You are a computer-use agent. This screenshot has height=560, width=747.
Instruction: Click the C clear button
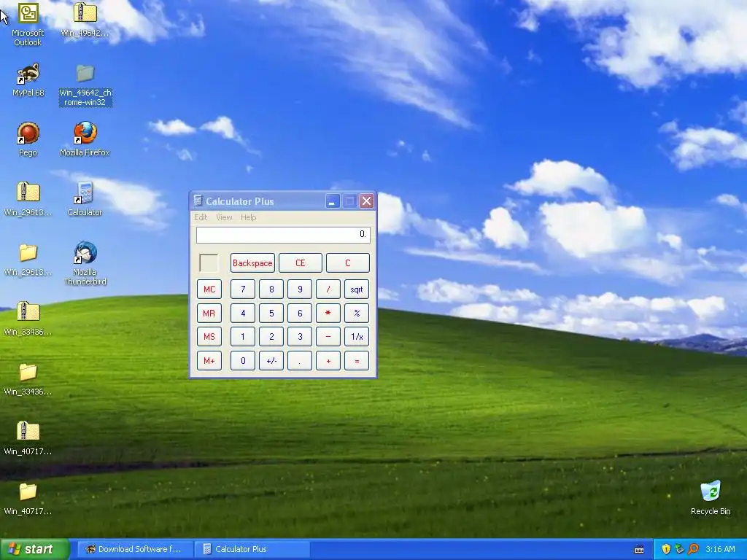tap(348, 262)
